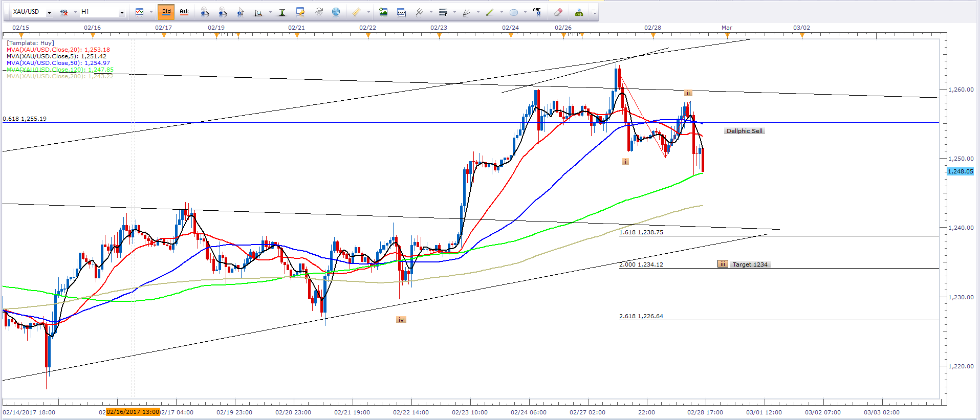
Task: Click the hierarchy tree icon in toolbar
Action: 579,12
